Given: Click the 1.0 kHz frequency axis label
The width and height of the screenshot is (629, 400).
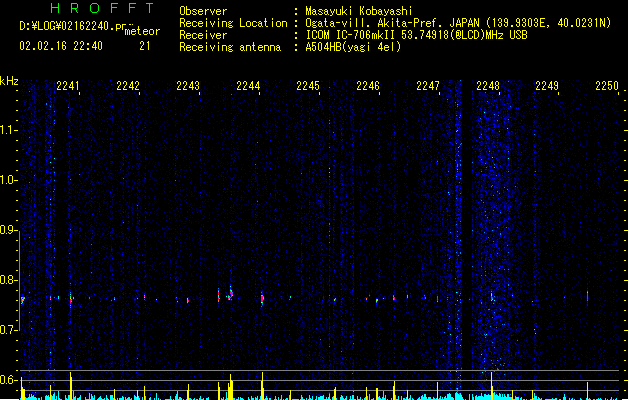Looking at the screenshot, I should coord(8,180).
